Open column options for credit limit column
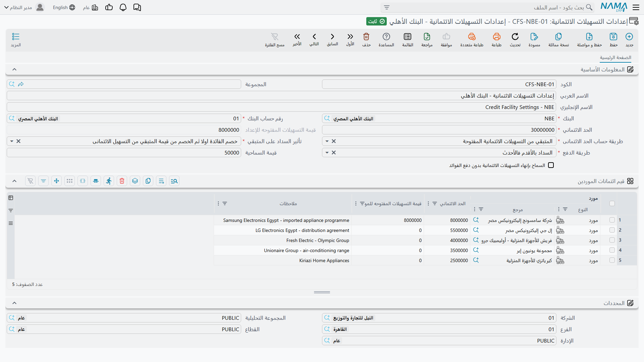 coord(428,203)
